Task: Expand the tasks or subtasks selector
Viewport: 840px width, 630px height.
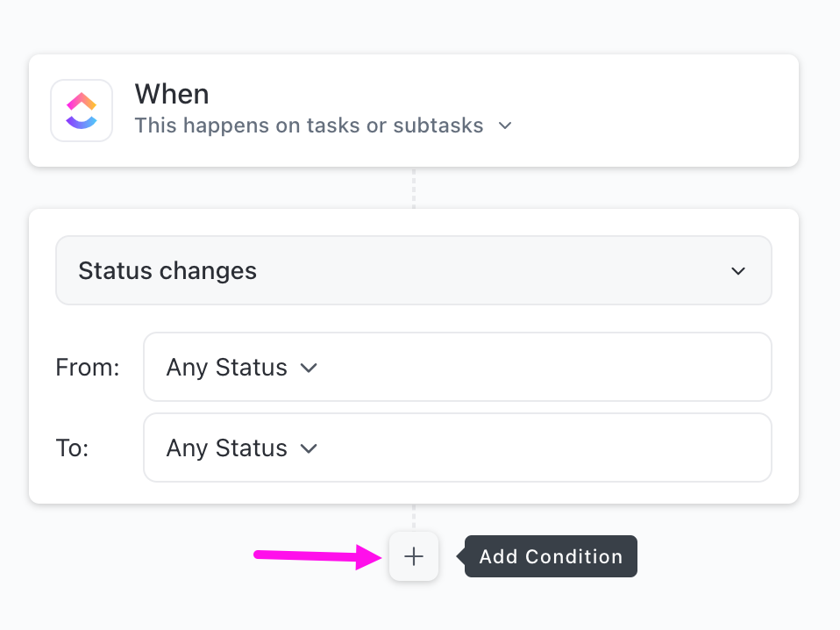Action: tap(324, 125)
